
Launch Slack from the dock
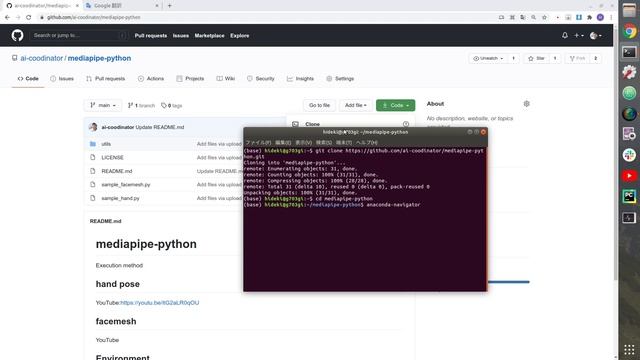(x=629, y=155)
